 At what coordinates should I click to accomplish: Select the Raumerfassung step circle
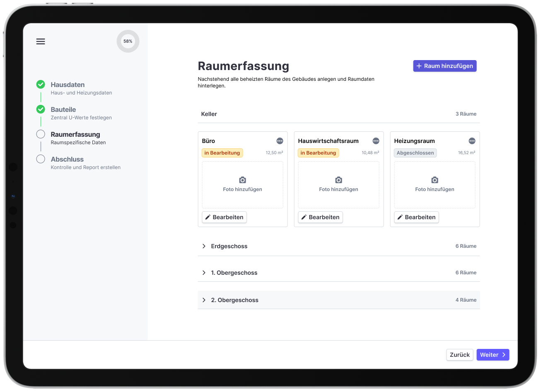(41, 134)
